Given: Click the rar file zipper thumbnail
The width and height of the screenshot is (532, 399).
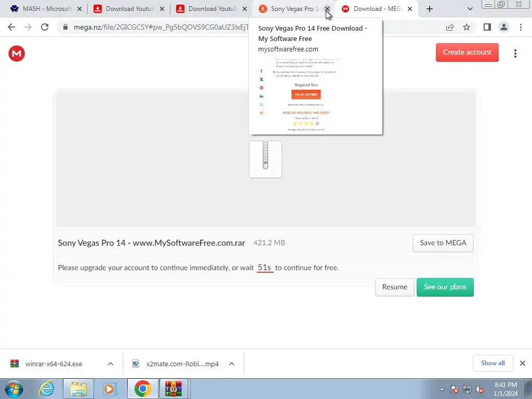Looking at the screenshot, I should 265,159.
